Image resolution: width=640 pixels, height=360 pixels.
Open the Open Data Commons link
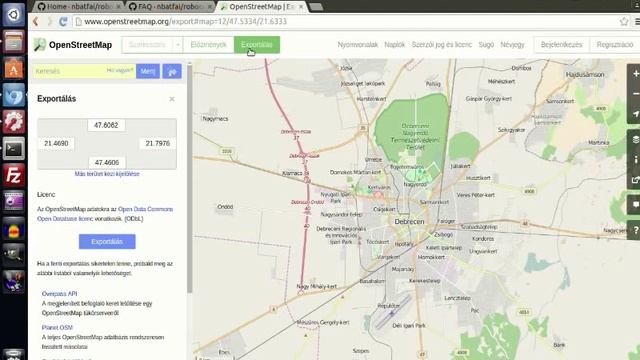[145, 209]
